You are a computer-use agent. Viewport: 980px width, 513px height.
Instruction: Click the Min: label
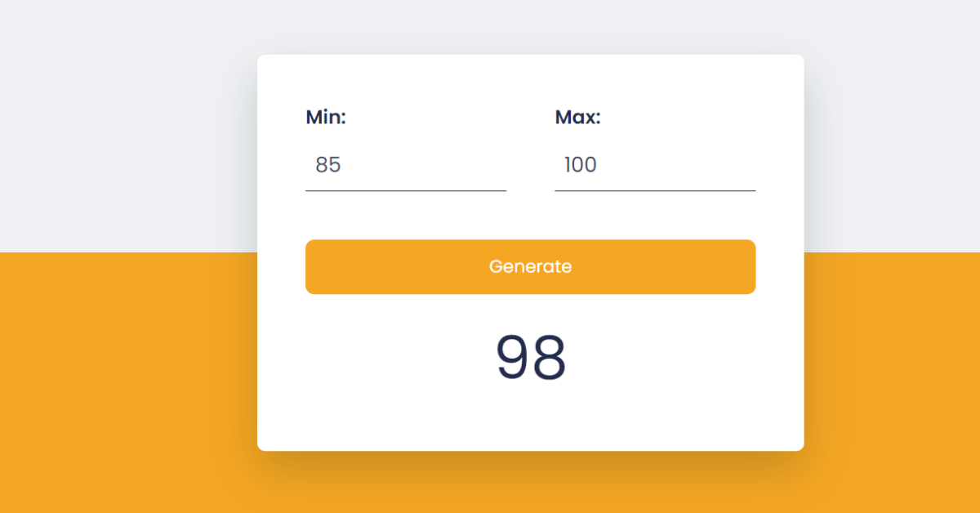point(325,117)
